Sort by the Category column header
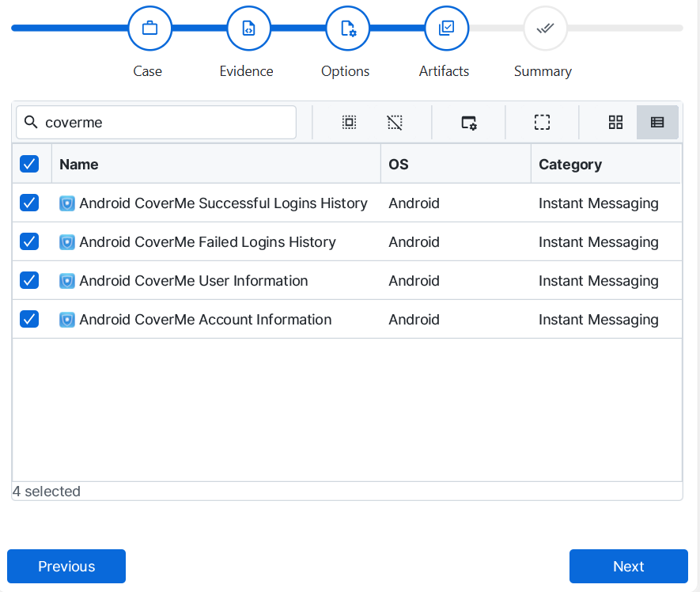Image resolution: width=700 pixels, height=592 pixels. [x=570, y=165]
